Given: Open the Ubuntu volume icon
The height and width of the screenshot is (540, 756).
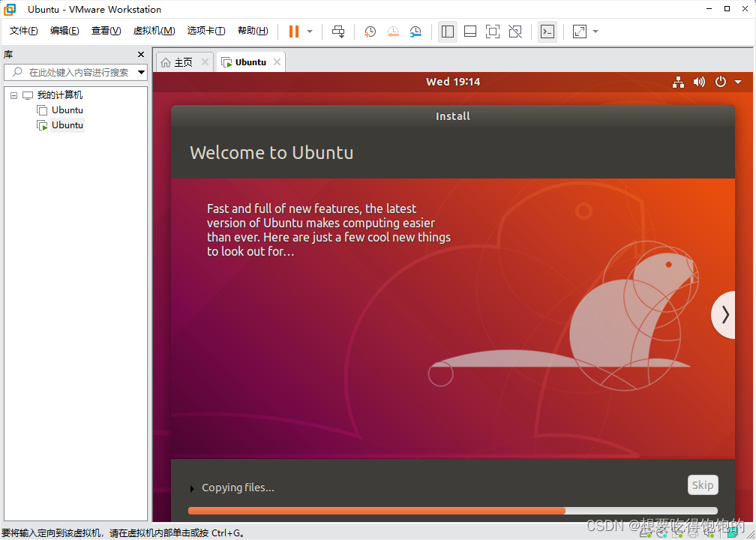Looking at the screenshot, I should click(699, 82).
